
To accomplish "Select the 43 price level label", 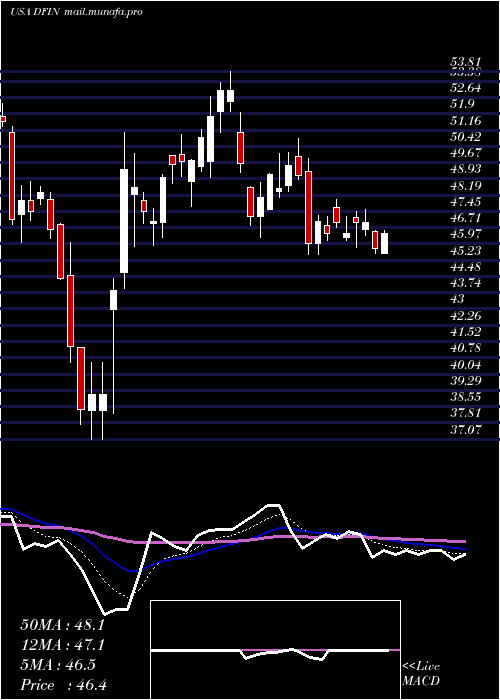I will [x=458, y=300].
